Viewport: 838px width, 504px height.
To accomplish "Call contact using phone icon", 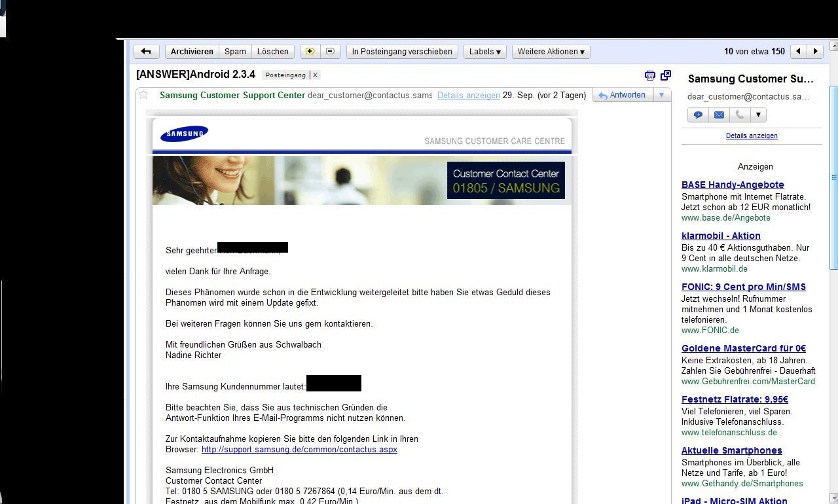I will coord(739,115).
